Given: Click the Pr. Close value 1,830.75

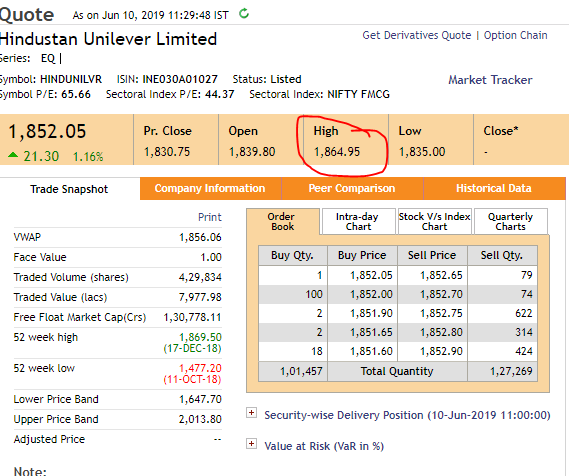Looking at the screenshot, I should coord(167,152).
